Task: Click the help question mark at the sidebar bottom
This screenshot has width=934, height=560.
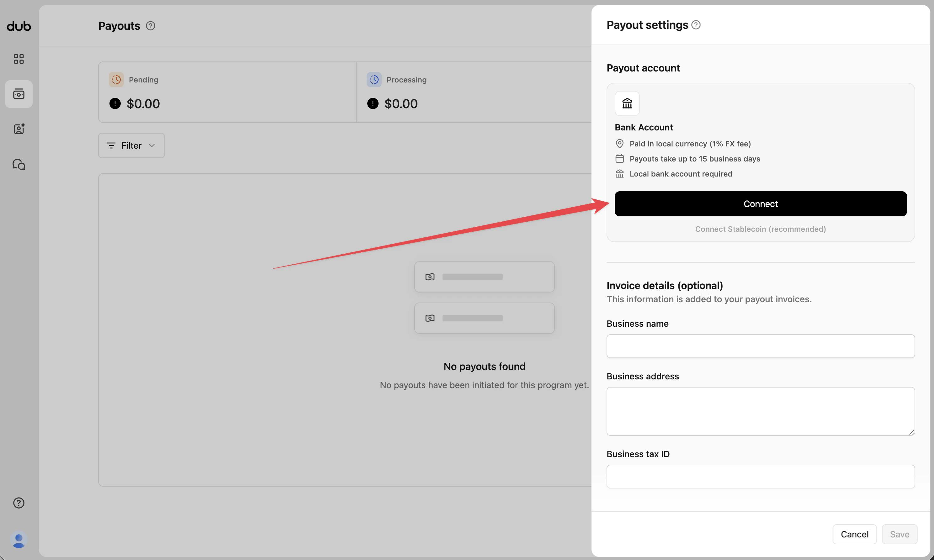Action: (x=19, y=503)
